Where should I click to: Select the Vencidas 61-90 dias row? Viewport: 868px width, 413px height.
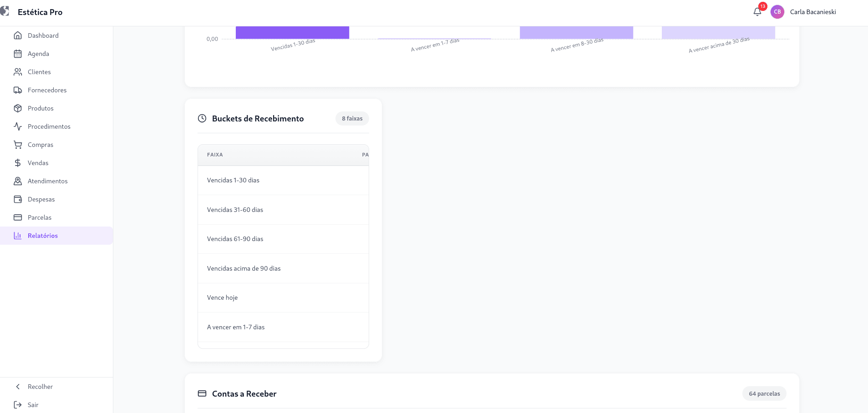pyautogui.click(x=283, y=239)
